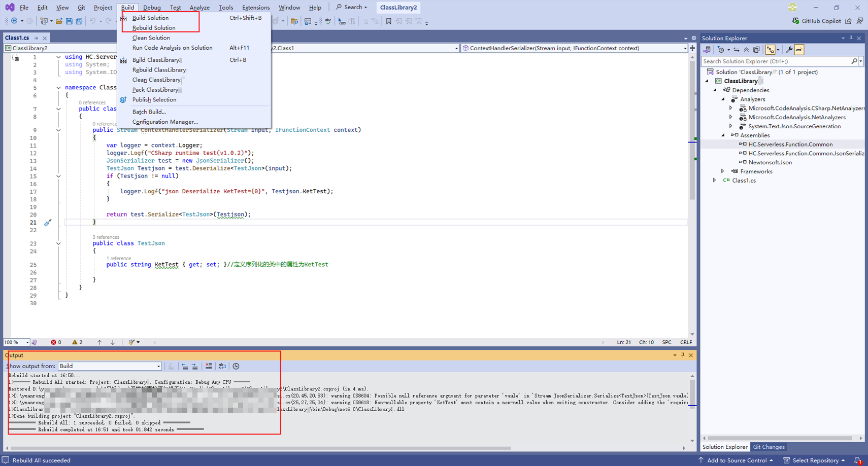868x466 pixels.
Task: Click the Collapse All icon in Solution Explorer
Action: point(746,50)
